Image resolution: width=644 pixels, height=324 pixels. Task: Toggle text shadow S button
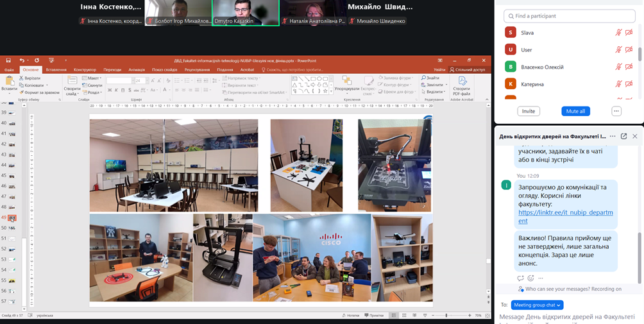[x=130, y=90]
